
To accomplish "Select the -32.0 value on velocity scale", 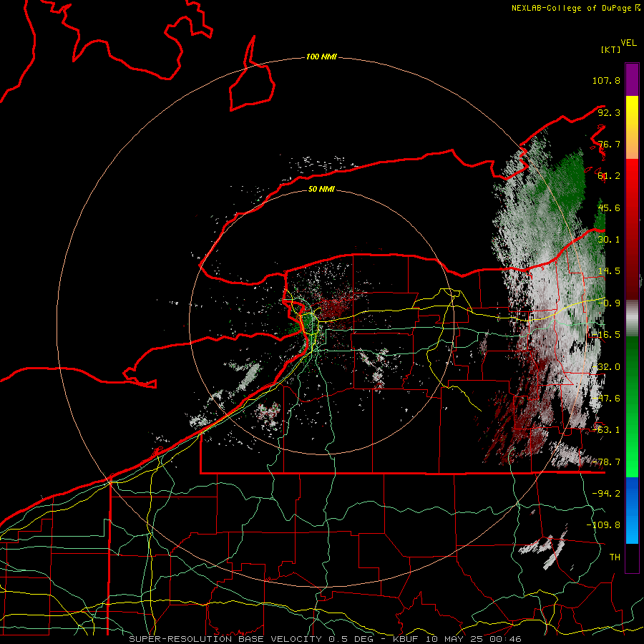I will (606, 367).
